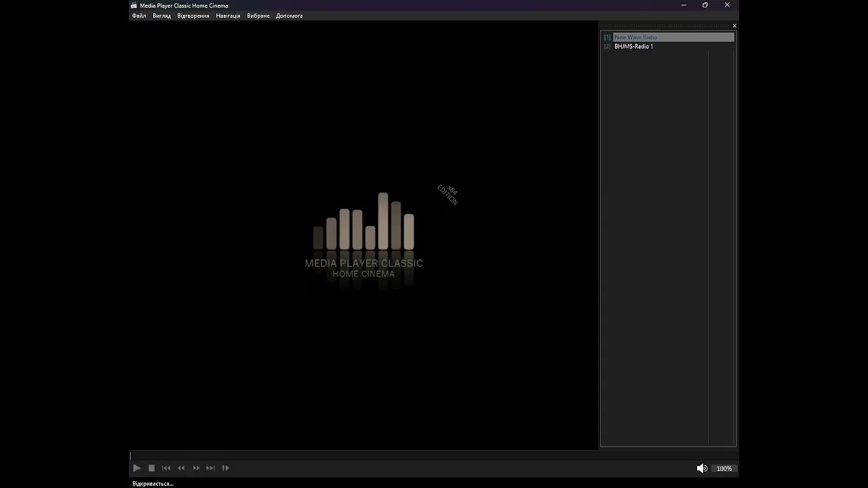The image size is (868, 488).
Task: Click the 100% volume level indicator
Action: click(x=724, y=468)
